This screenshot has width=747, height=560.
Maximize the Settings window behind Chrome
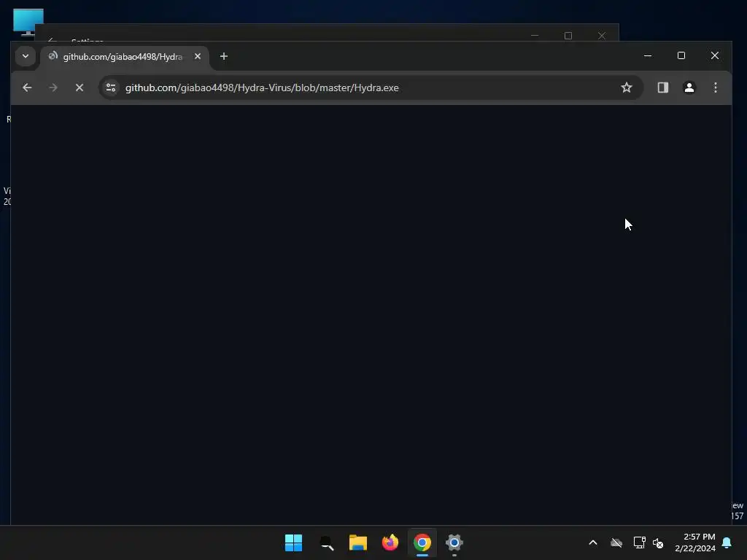tap(568, 36)
